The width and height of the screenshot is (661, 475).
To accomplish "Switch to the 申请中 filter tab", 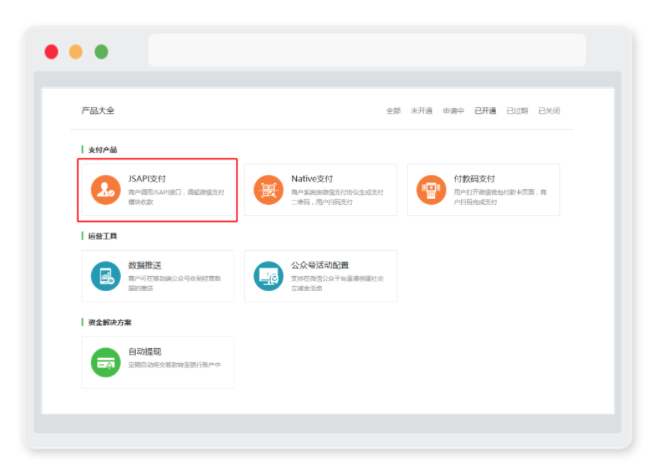I will pos(453,111).
